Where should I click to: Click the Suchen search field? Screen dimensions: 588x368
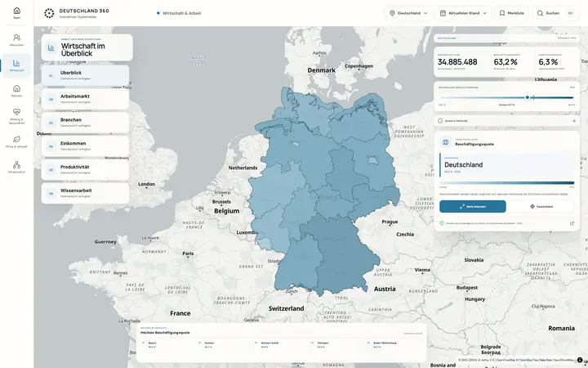[x=556, y=13]
